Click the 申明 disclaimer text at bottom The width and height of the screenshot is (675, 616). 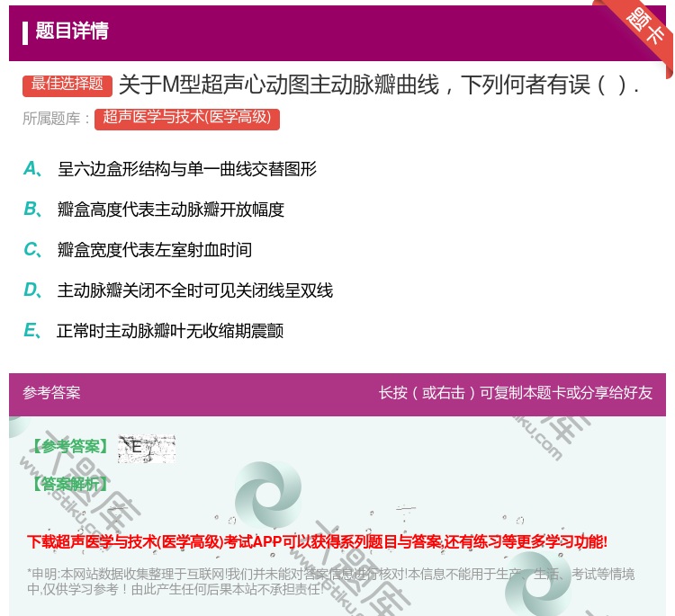point(330,582)
